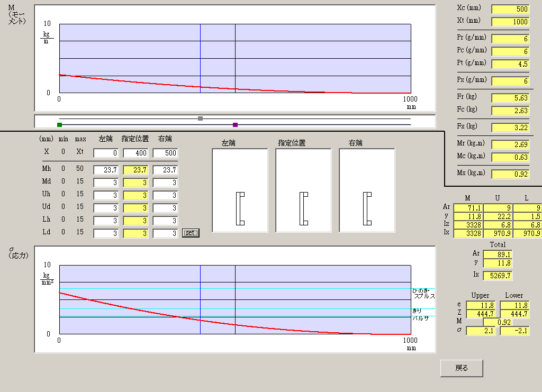Click the Ld row 右端 input field

point(165,233)
